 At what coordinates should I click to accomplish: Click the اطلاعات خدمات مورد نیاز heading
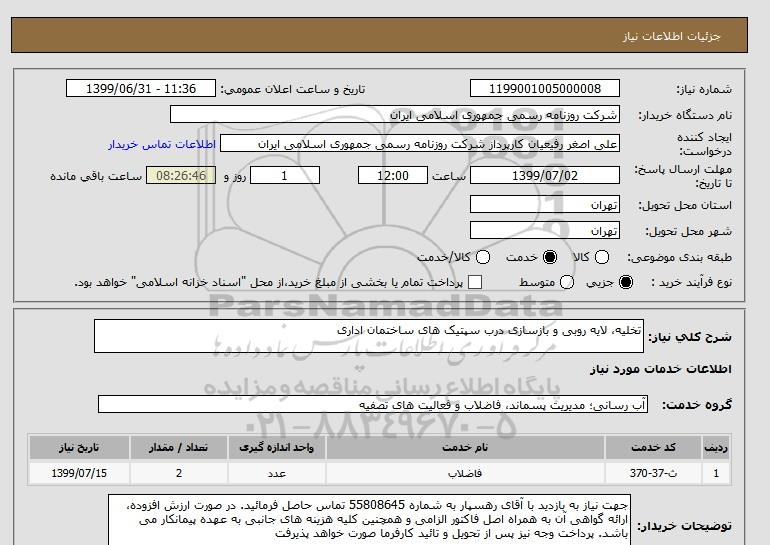point(660,369)
